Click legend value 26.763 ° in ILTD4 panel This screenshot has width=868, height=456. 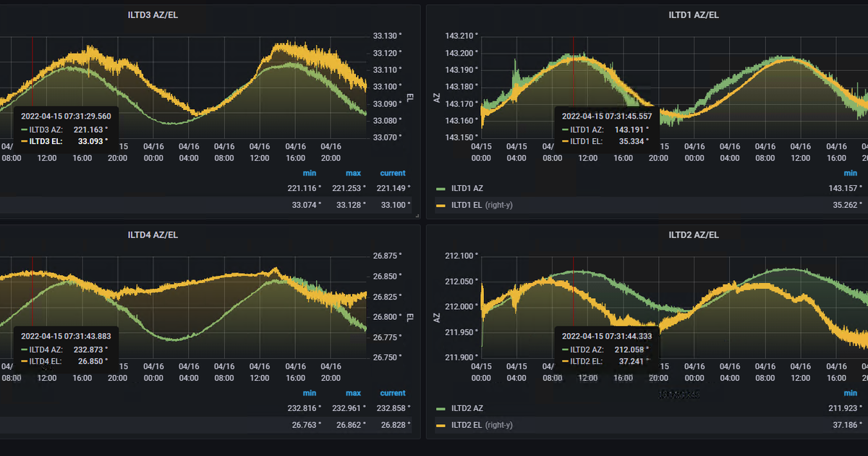point(307,425)
